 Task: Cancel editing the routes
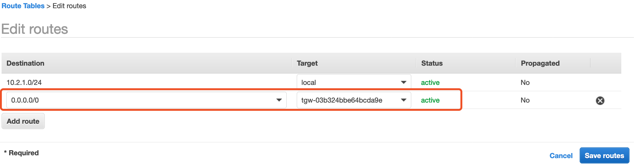click(x=561, y=156)
